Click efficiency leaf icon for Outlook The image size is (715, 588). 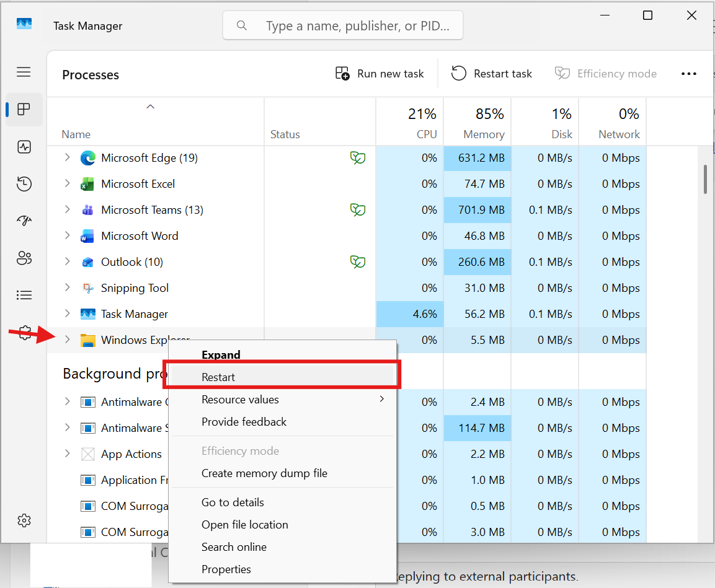click(x=357, y=262)
